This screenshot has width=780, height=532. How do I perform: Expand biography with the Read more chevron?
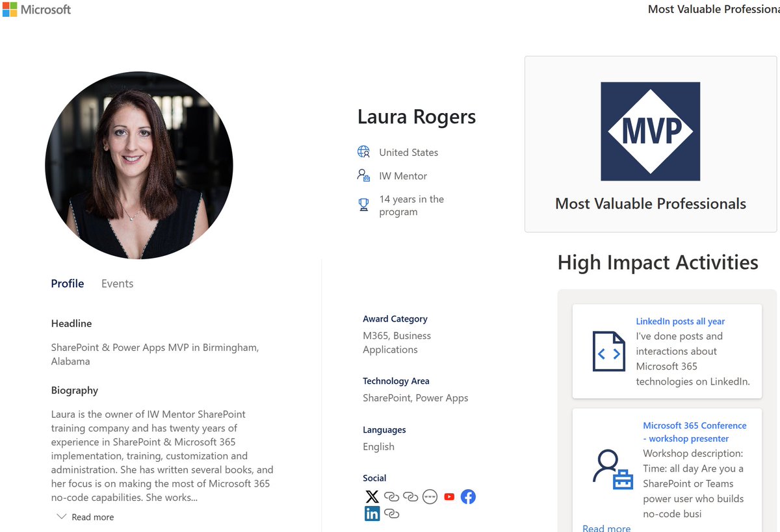point(62,517)
